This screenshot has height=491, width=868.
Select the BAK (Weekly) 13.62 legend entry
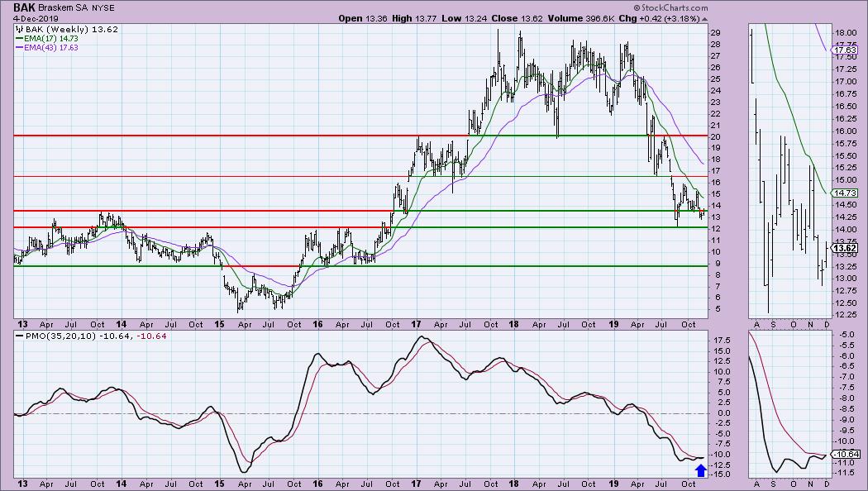(x=71, y=29)
